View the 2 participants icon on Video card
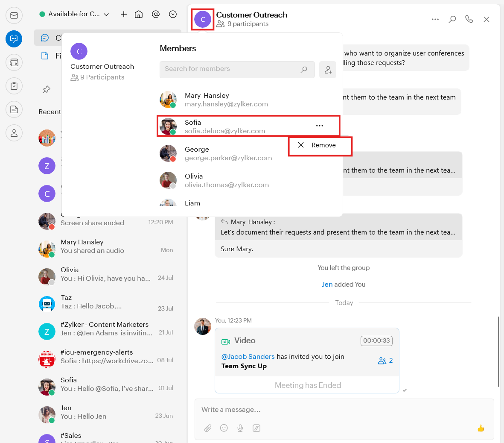Screen dimensions: 504x443 [x=385, y=361]
